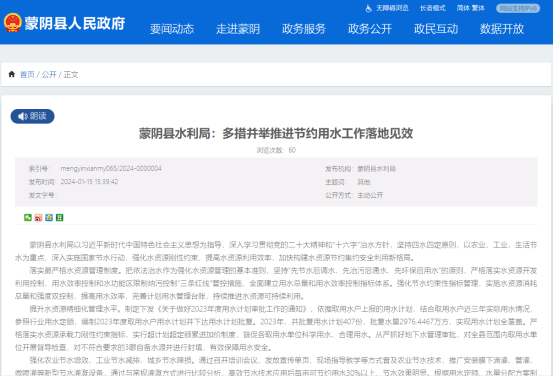The height and width of the screenshot is (376, 553).
Task: Click the 发布时间 label
Action: point(43,182)
